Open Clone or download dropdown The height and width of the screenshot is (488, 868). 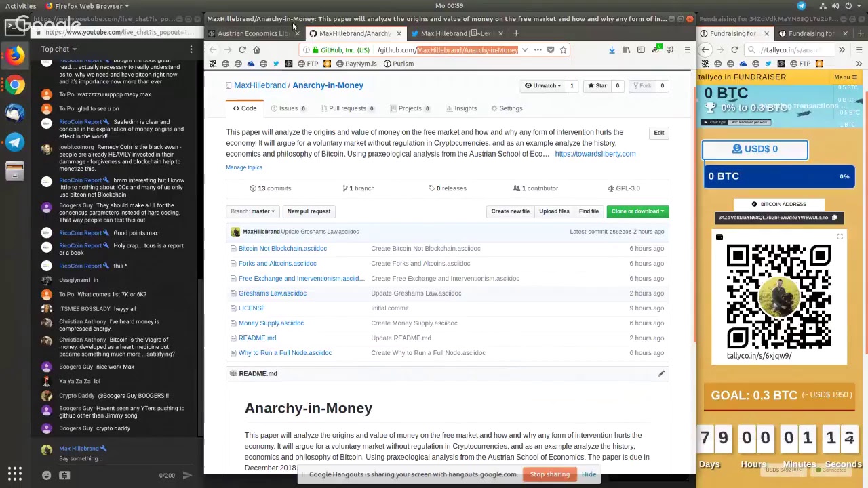coord(637,211)
